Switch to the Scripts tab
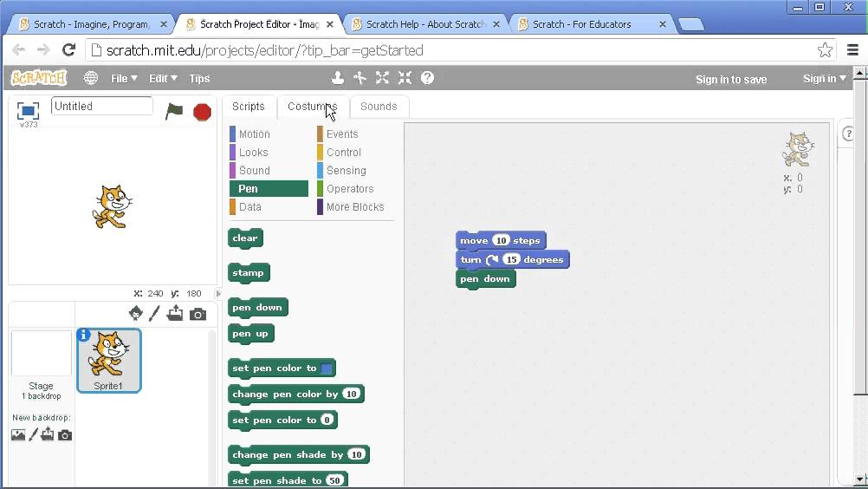Image resolution: width=868 pixels, height=489 pixels. 249,107
